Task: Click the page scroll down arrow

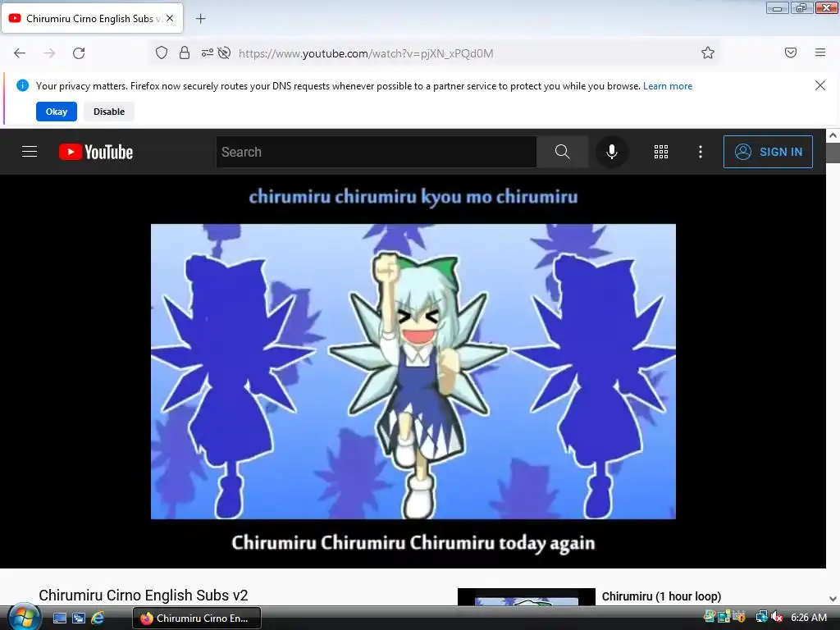Action: click(833, 598)
